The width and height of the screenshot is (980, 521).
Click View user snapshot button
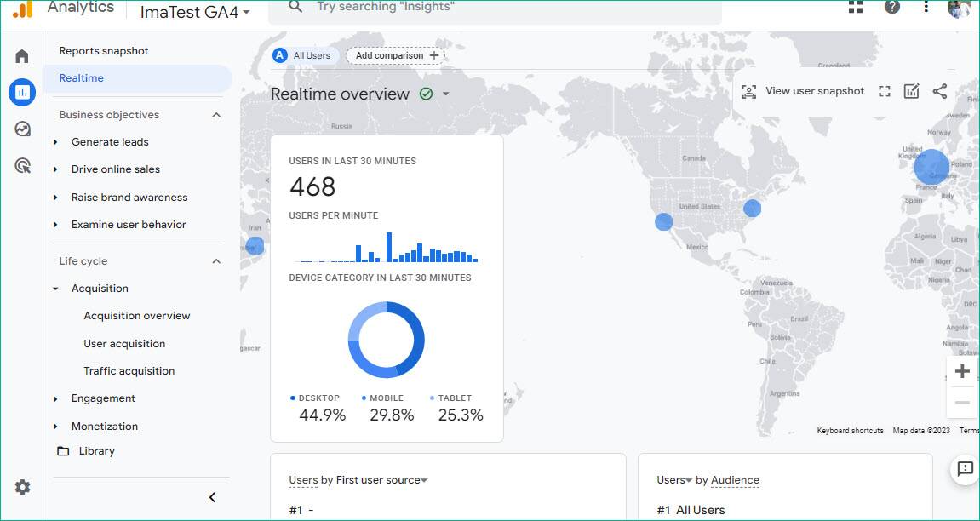[803, 92]
